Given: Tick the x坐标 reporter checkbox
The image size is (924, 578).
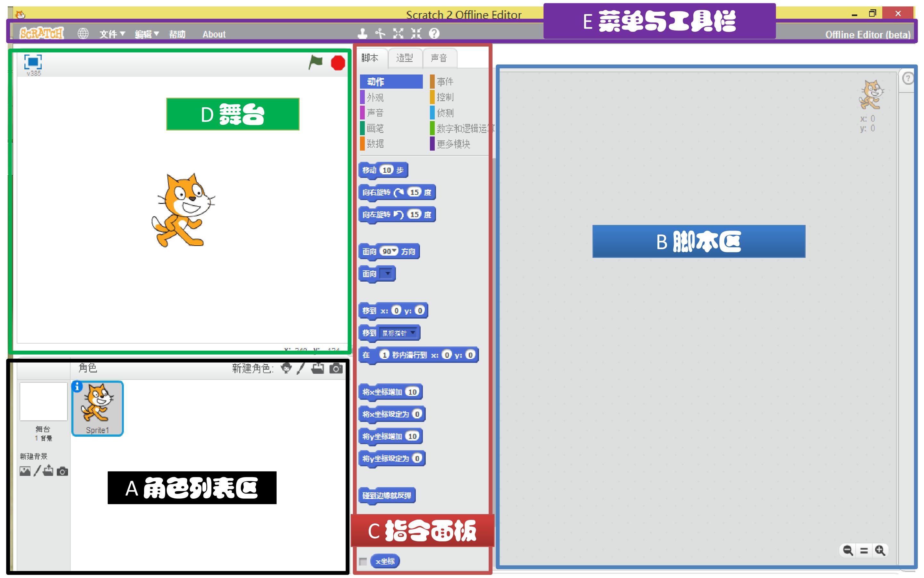Looking at the screenshot, I should tap(363, 561).
